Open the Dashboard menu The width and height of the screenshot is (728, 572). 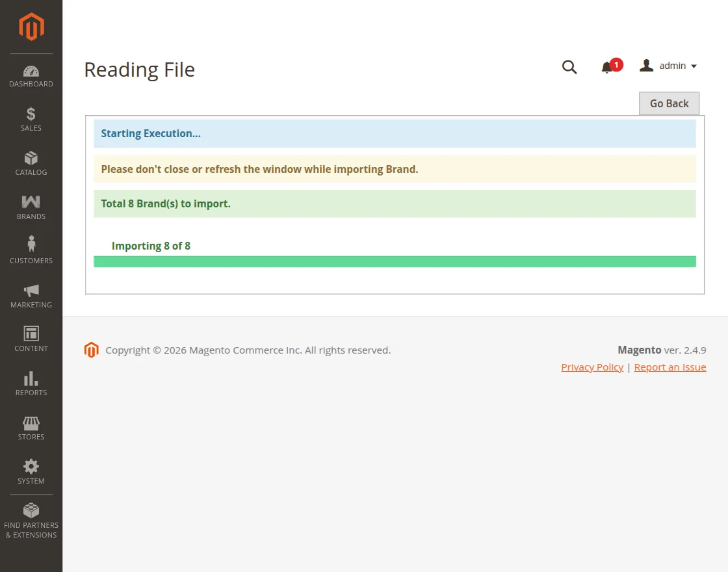click(31, 77)
